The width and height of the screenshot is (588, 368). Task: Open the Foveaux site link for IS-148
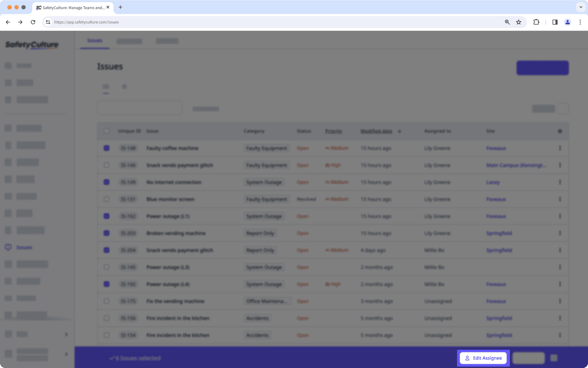pos(496,148)
